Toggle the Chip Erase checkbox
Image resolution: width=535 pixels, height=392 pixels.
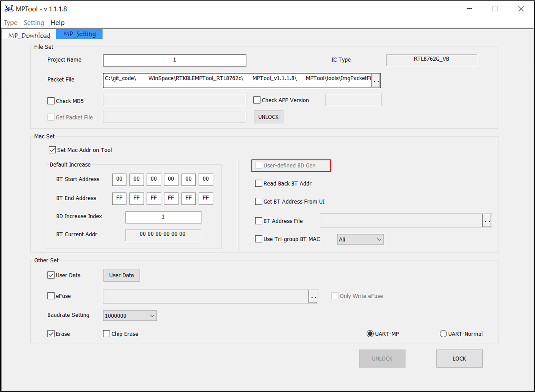pyautogui.click(x=106, y=334)
